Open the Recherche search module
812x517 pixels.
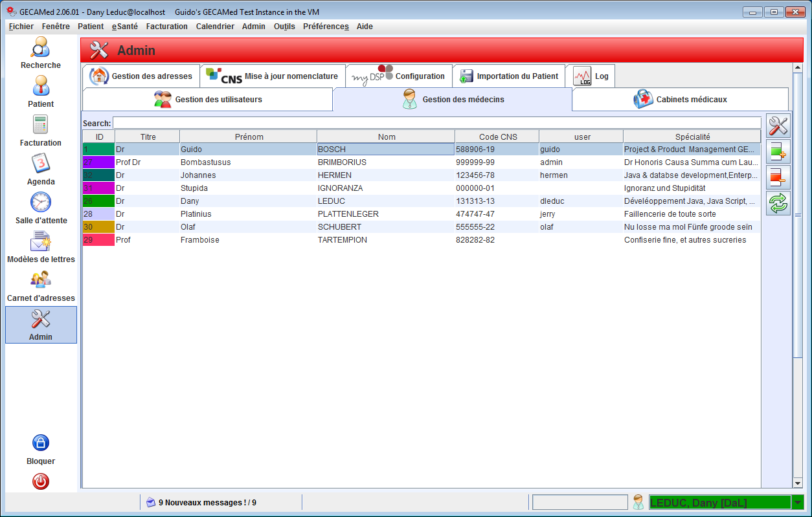[x=40, y=53]
